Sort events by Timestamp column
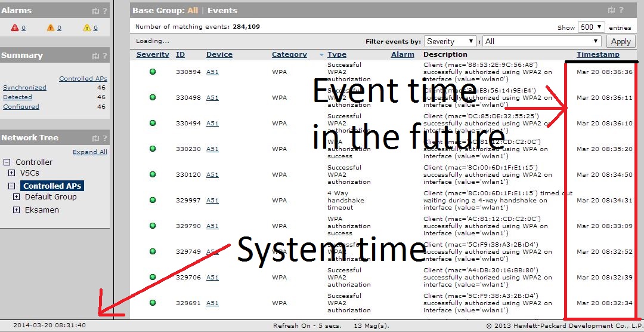This screenshot has width=644, height=332. tap(598, 54)
